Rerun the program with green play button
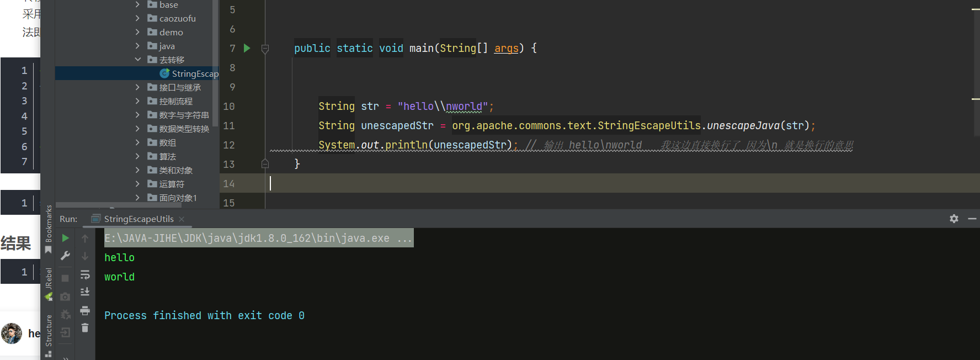Image resolution: width=980 pixels, height=360 pixels. (x=65, y=238)
